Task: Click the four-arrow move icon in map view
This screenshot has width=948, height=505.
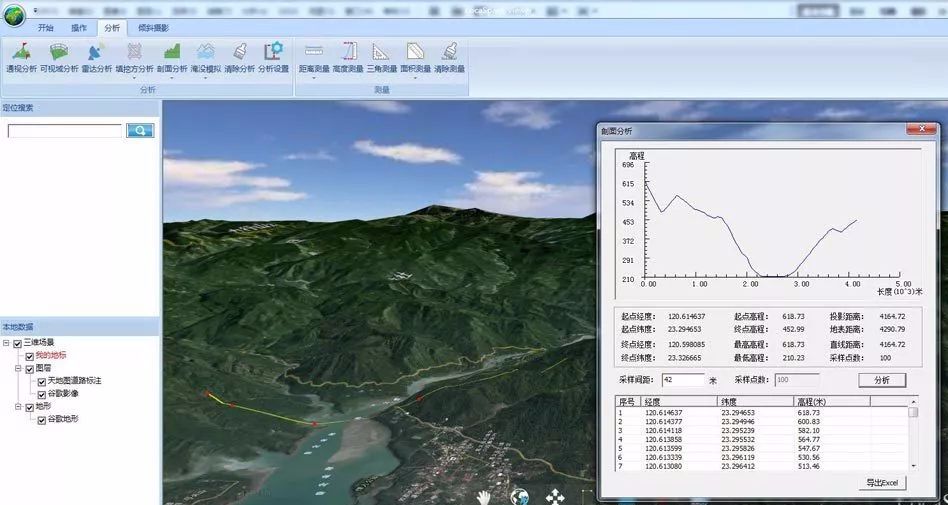Action: (555, 497)
